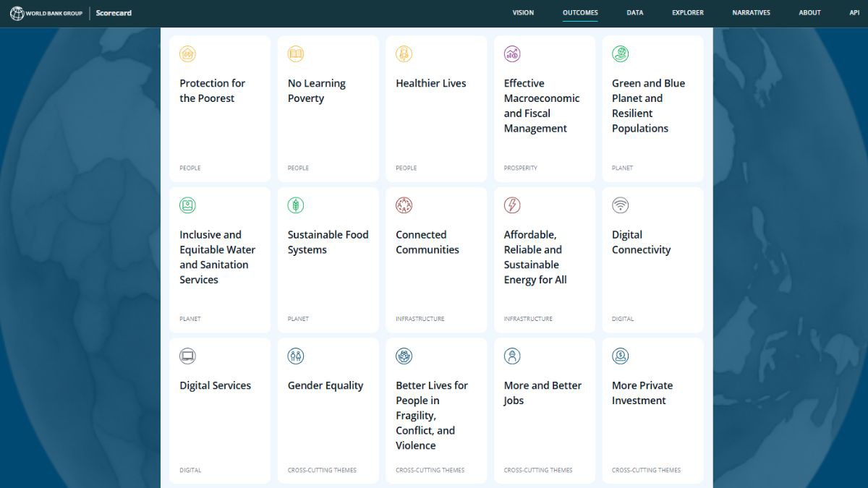The image size is (868, 488).
Task: Open the Narratives navigation item
Action: (751, 13)
